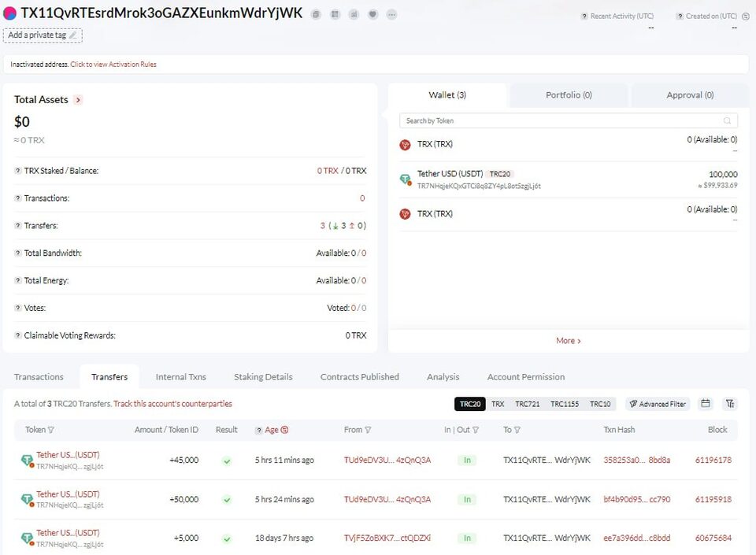Screen dimensions: 756x555
Task: Switch to the Portfolio (0) tab
Action: [x=569, y=95]
